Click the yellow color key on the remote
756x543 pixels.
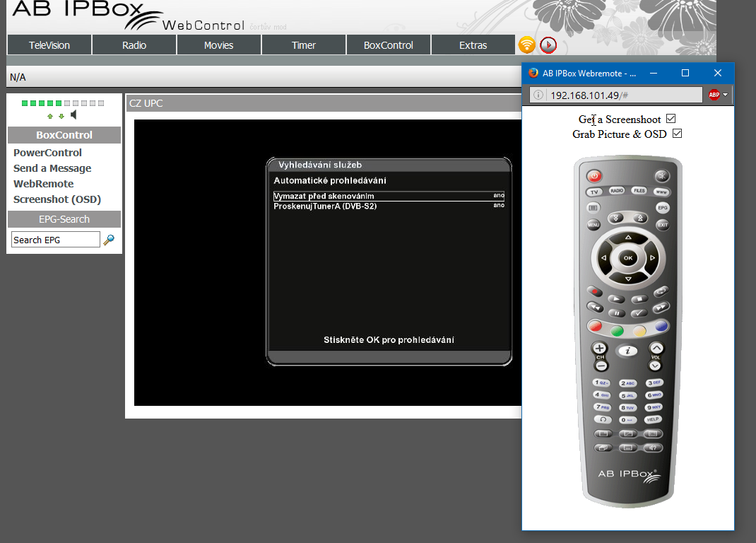coord(639,331)
